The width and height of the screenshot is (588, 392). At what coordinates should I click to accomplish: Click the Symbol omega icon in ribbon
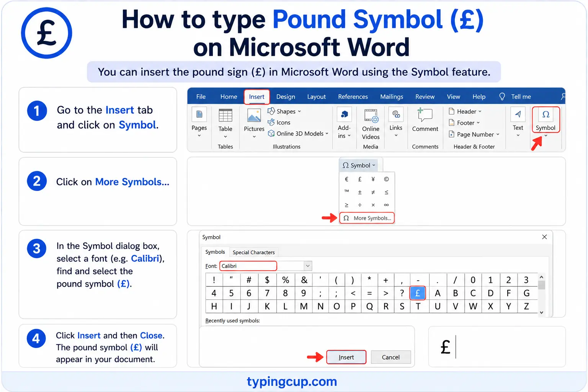pos(546,114)
